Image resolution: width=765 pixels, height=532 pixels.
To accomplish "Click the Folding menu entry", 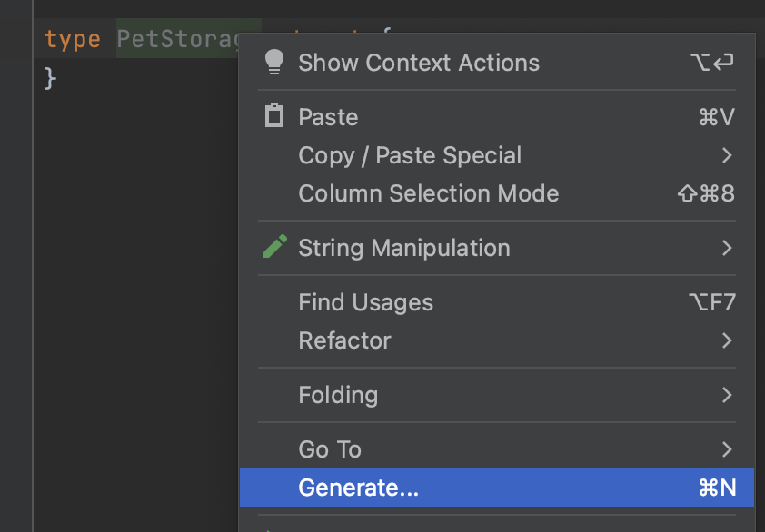I will pos(338,395).
